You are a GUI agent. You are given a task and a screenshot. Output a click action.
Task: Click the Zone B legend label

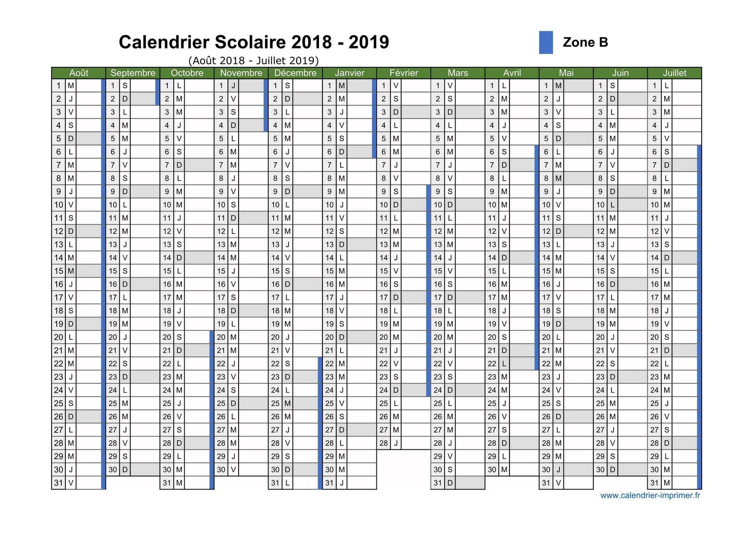[x=586, y=42]
